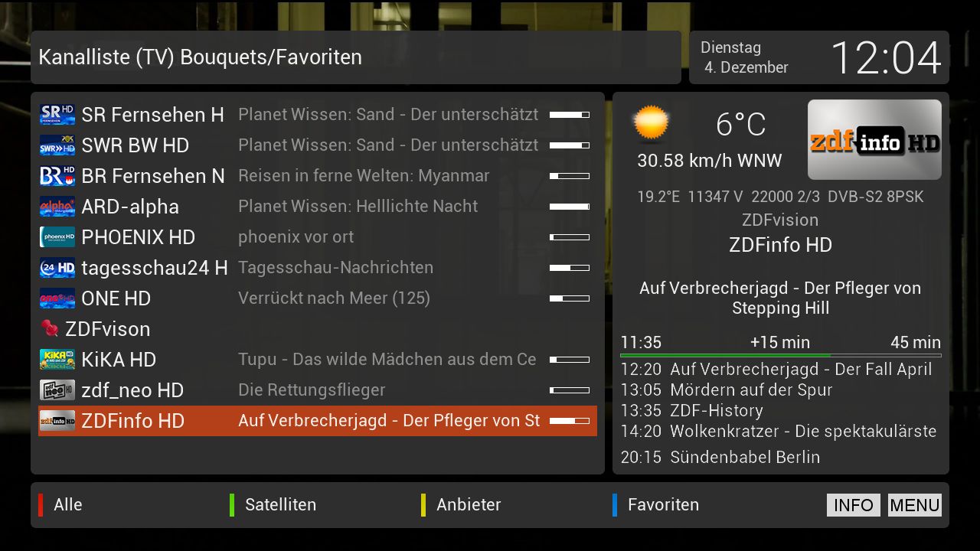980x551 pixels.
Task: Click 'Reisen in ferne Welten: Myanmar' event
Action: tap(364, 176)
